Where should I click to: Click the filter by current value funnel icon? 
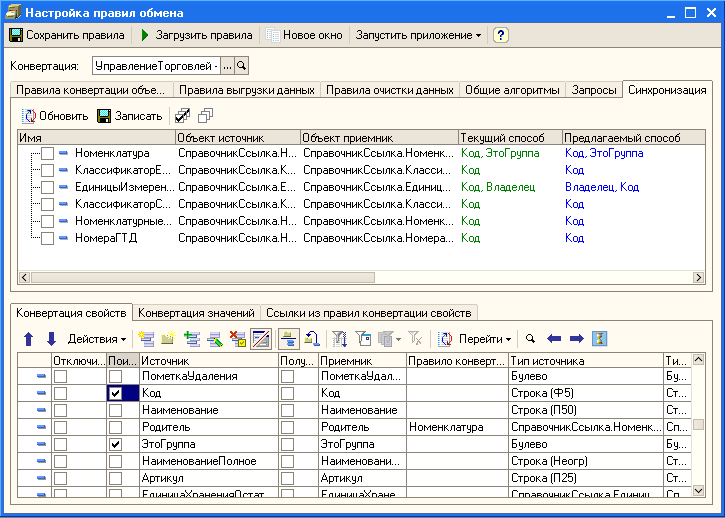363,339
